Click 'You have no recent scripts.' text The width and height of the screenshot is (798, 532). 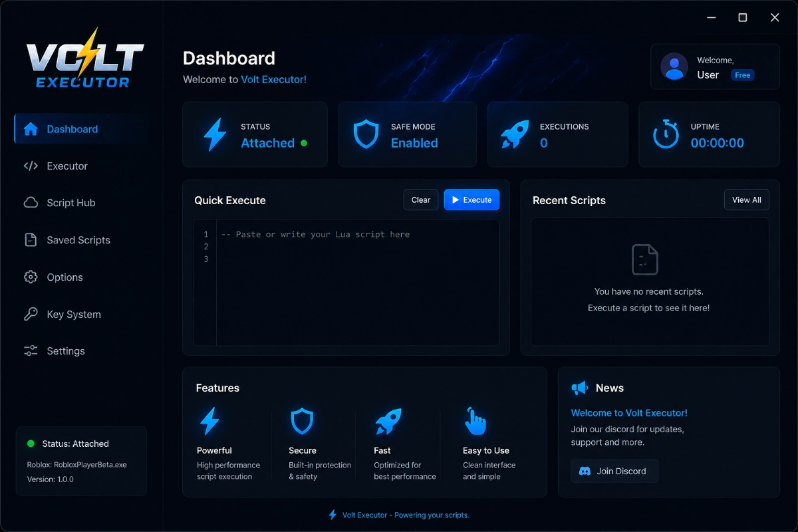(x=648, y=291)
